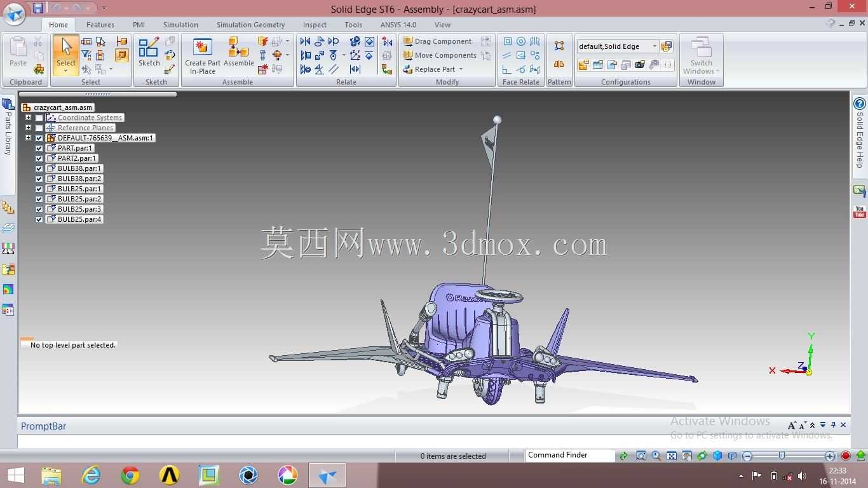Click the zoom slider handle
Screen dimensions: 868x488
point(782,456)
